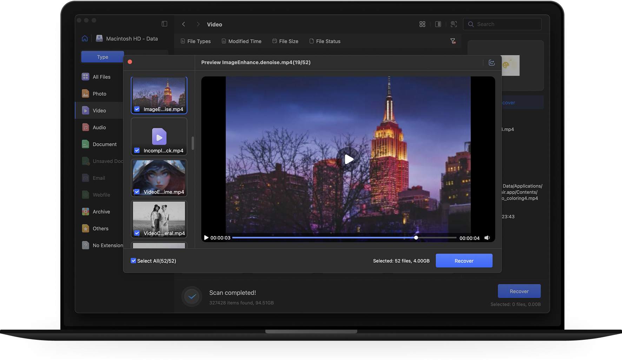Screen dimensions: 622x364
Task: Click '327428 items found, 94.51GB' text
Action: pos(241,303)
